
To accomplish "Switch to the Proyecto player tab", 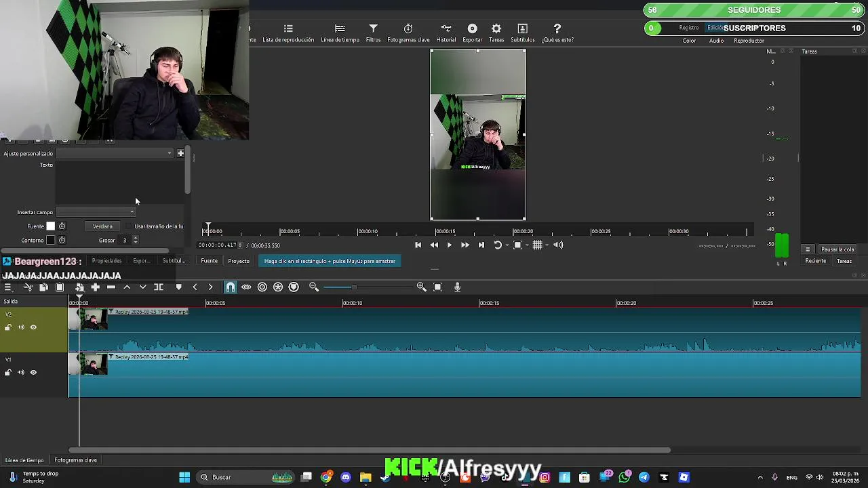I will [239, 261].
